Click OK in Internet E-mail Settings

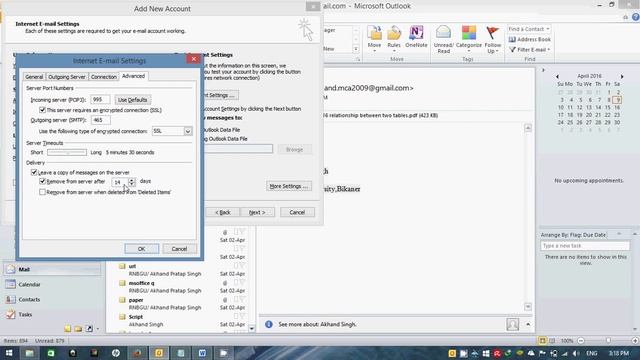point(142,249)
